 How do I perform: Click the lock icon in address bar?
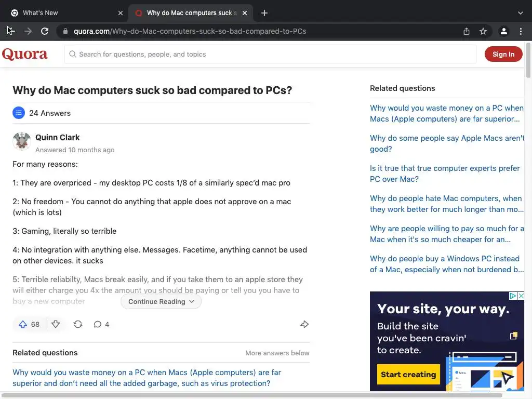[x=65, y=31]
